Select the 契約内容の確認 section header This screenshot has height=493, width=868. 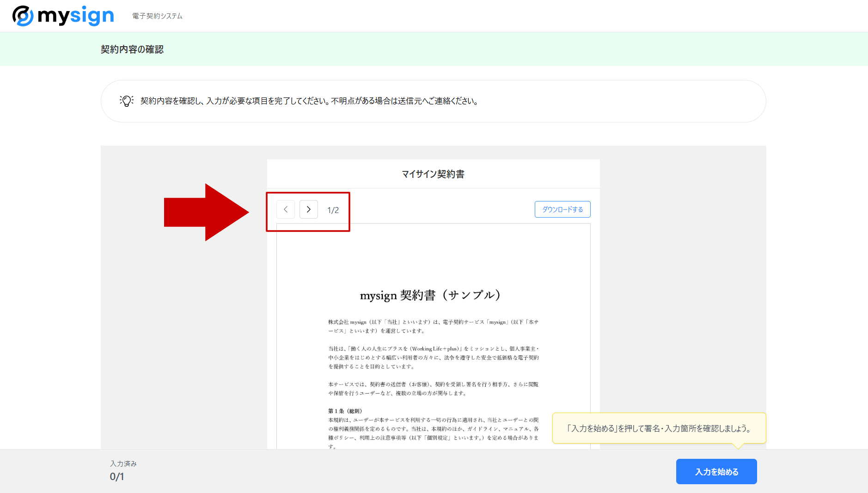[133, 49]
